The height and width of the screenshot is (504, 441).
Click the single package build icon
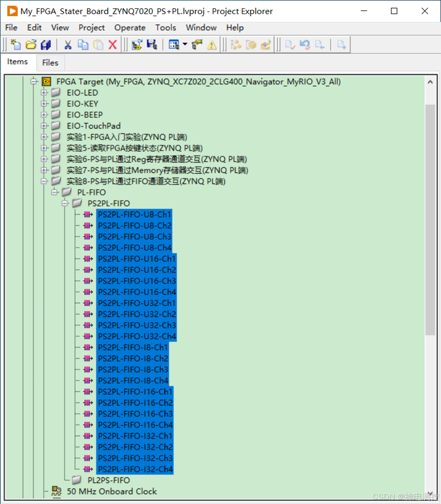click(251, 45)
